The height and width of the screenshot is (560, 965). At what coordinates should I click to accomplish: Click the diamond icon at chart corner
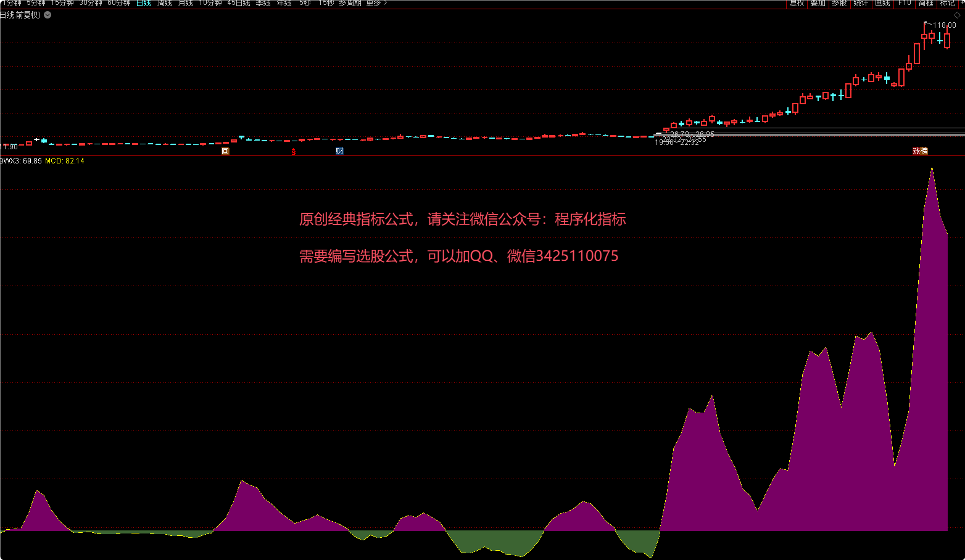tap(958, 15)
